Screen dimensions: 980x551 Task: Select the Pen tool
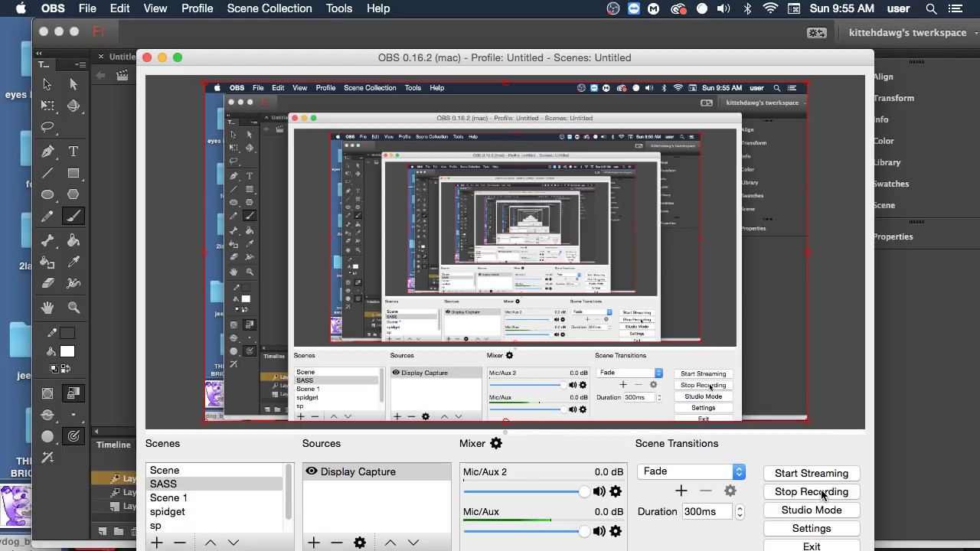pyautogui.click(x=47, y=152)
